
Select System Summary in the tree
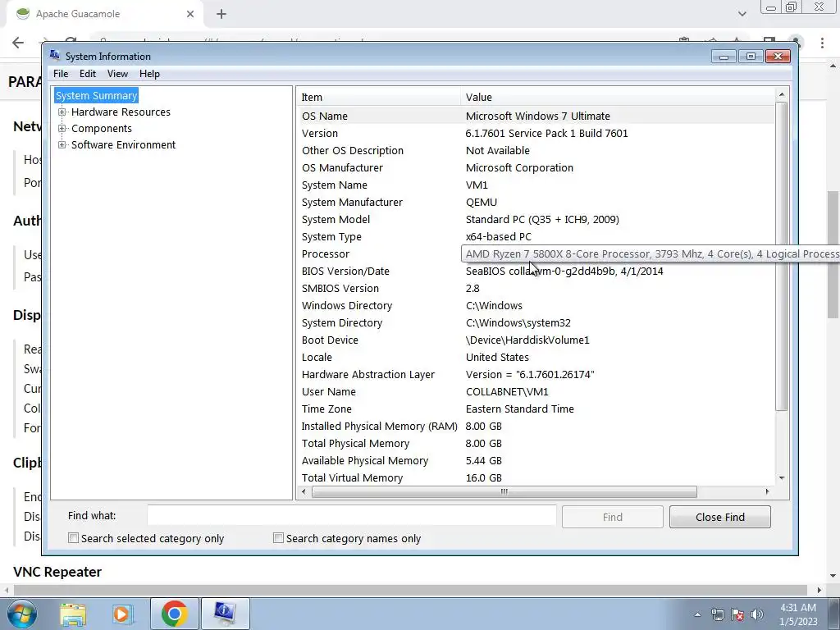(x=97, y=95)
